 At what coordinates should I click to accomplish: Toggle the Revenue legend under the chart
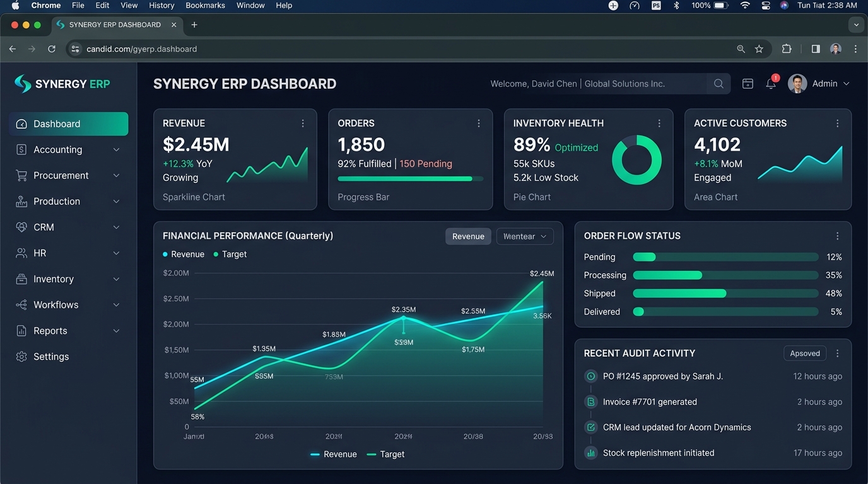point(334,454)
